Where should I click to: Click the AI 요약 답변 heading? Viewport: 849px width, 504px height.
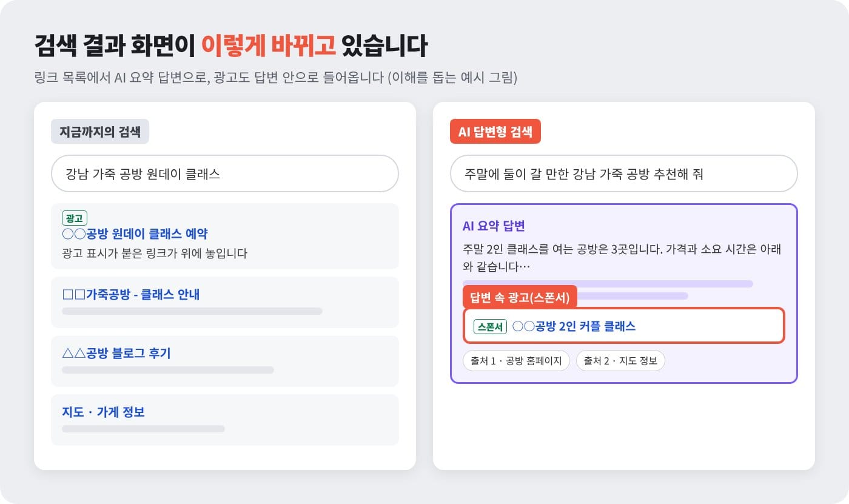[x=494, y=226]
